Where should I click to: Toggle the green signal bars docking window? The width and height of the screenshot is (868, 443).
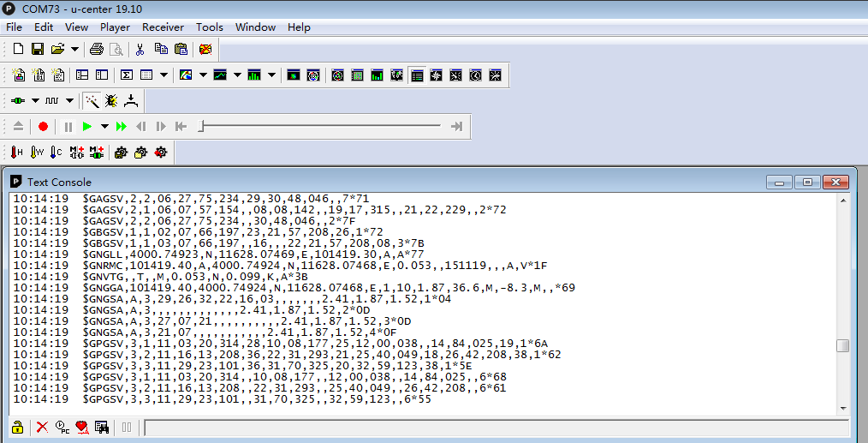[377, 75]
